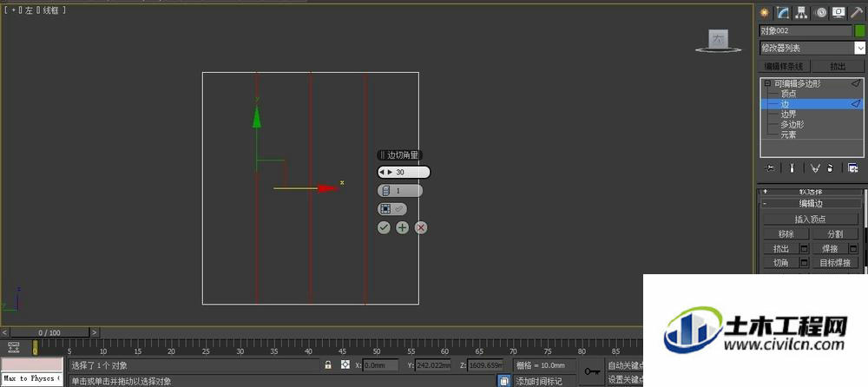This screenshot has width=868, height=387.
Task: Select the 边界 sub-object level
Action: 788,114
